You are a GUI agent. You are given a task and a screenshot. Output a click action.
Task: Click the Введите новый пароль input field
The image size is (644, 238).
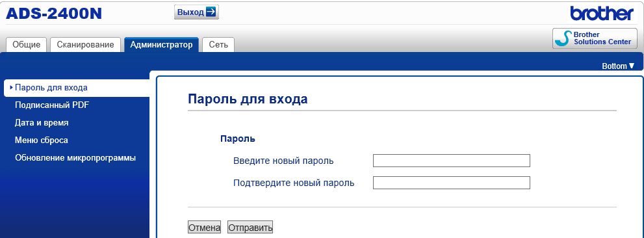coord(452,161)
